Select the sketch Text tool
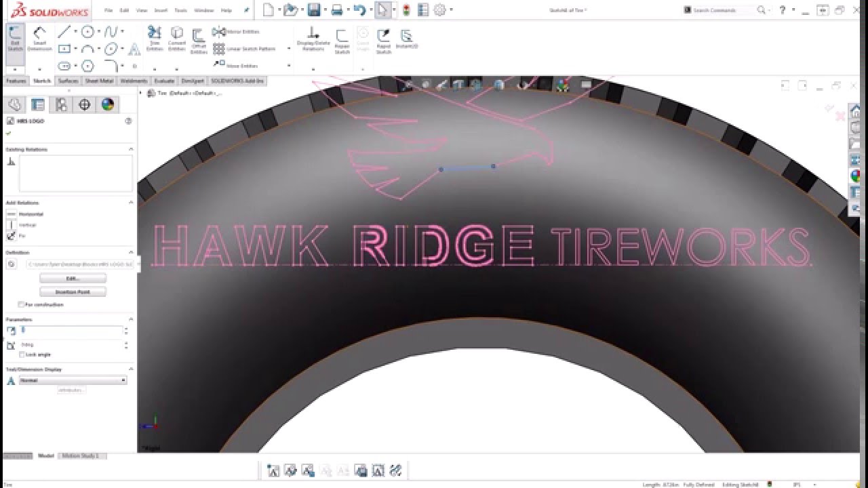 pos(134,49)
